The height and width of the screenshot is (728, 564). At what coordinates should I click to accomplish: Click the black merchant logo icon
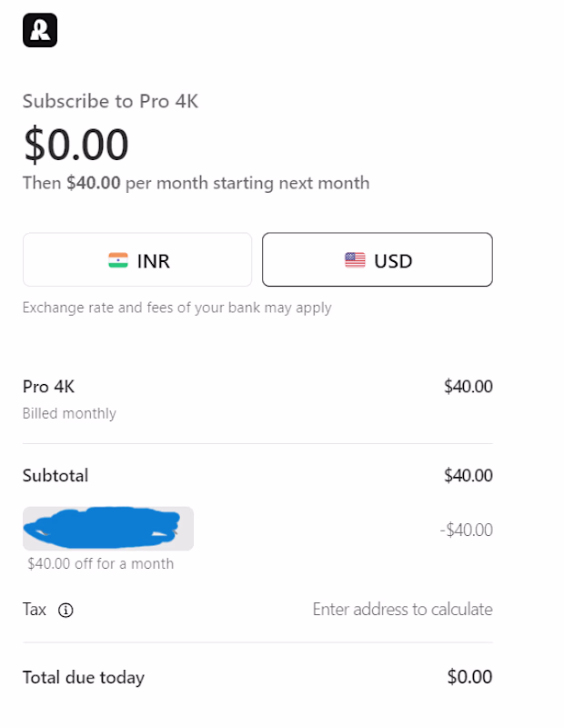(40, 30)
